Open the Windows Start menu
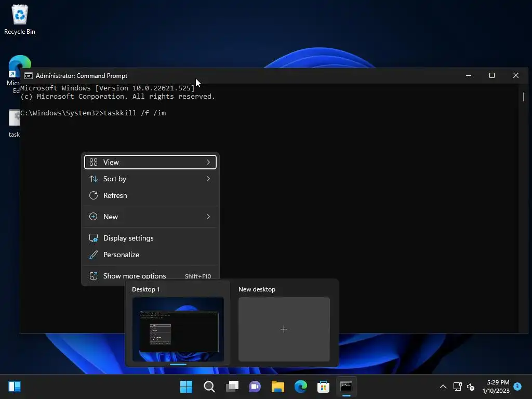This screenshot has height=399, width=532. [x=186, y=387]
